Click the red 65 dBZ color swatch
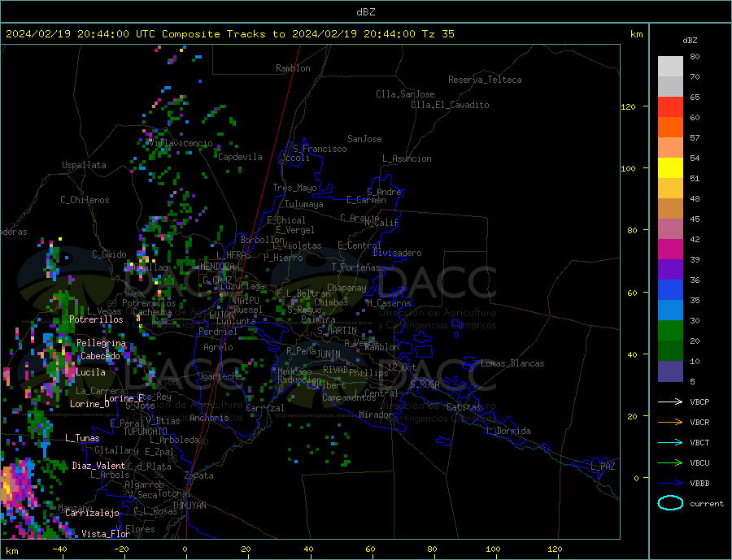Screen dimensions: 732x560 (x=670, y=106)
